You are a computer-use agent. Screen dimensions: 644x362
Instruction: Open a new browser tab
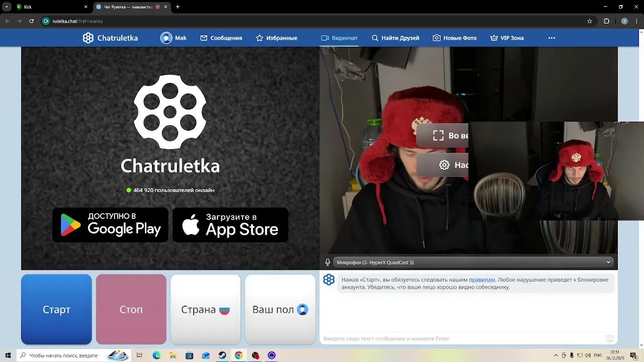point(178,7)
